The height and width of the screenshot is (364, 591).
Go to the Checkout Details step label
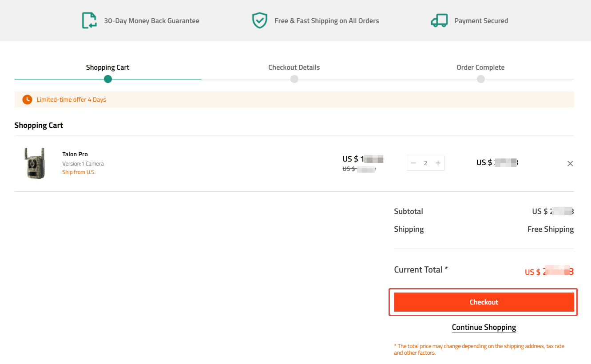pos(294,67)
